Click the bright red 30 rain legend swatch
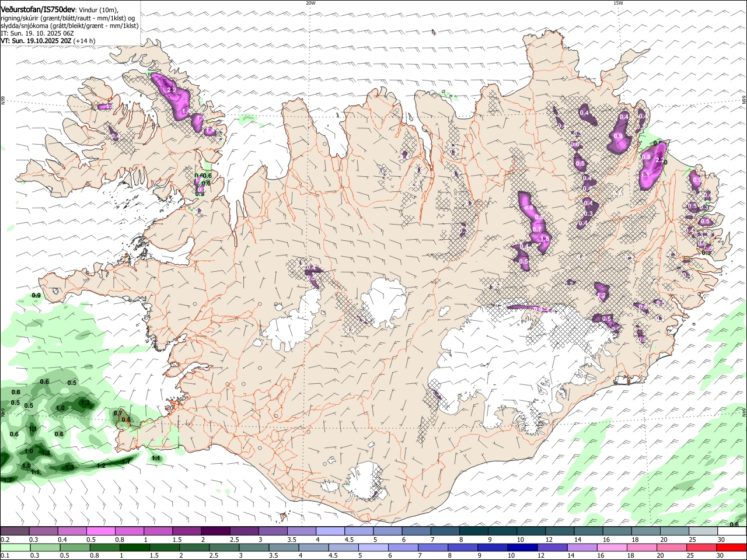This screenshot has height=560, width=747. pyautogui.click(x=732, y=547)
